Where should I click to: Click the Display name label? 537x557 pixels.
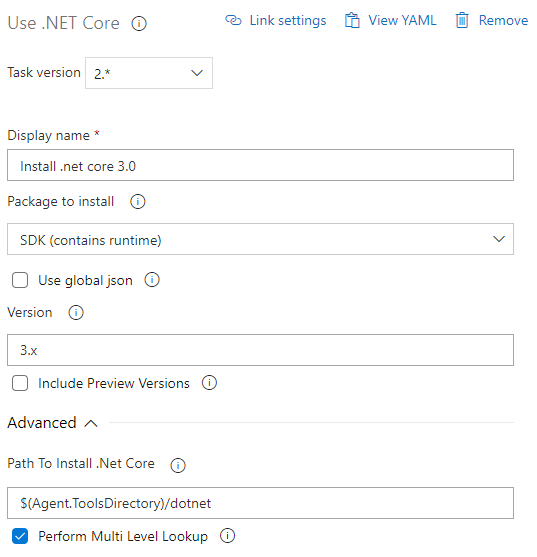pyautogui.click(x=49, y=135)
